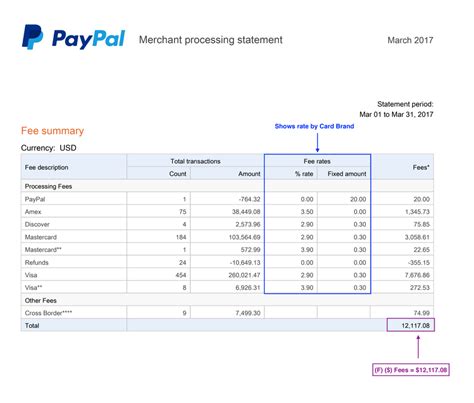Click the 'Amex' row label

tap(33, 212)
